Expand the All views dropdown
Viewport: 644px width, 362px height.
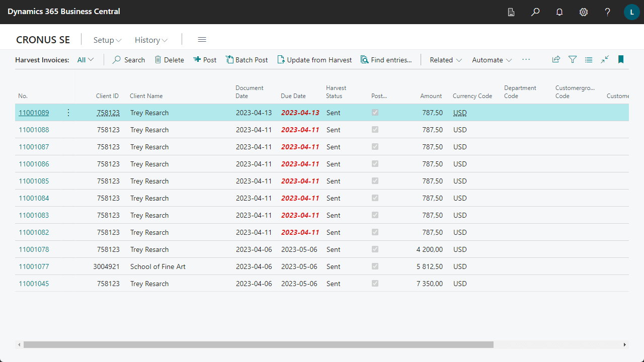click(86, 60)
